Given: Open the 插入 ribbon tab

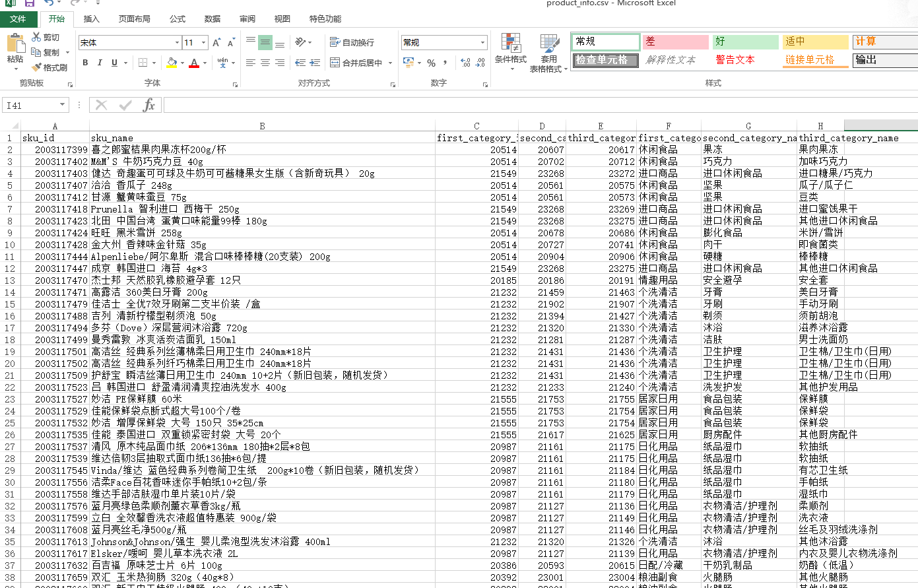Looking at the screenshot, I should (x=91, y=18).
